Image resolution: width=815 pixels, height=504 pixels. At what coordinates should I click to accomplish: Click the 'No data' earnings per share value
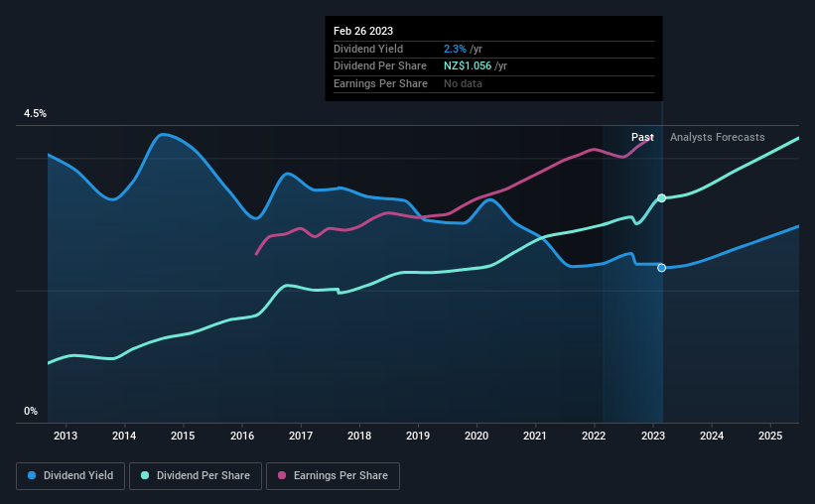coord(463,83)
